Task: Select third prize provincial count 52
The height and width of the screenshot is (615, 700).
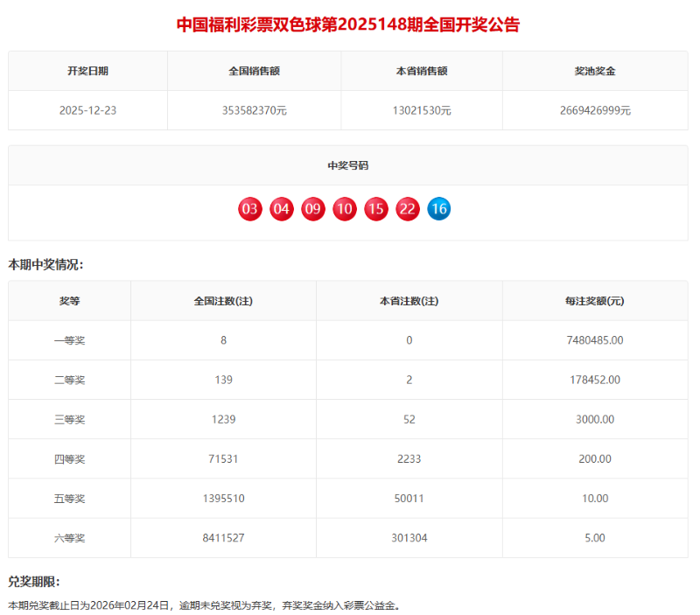Action: [x=409, y=420]
